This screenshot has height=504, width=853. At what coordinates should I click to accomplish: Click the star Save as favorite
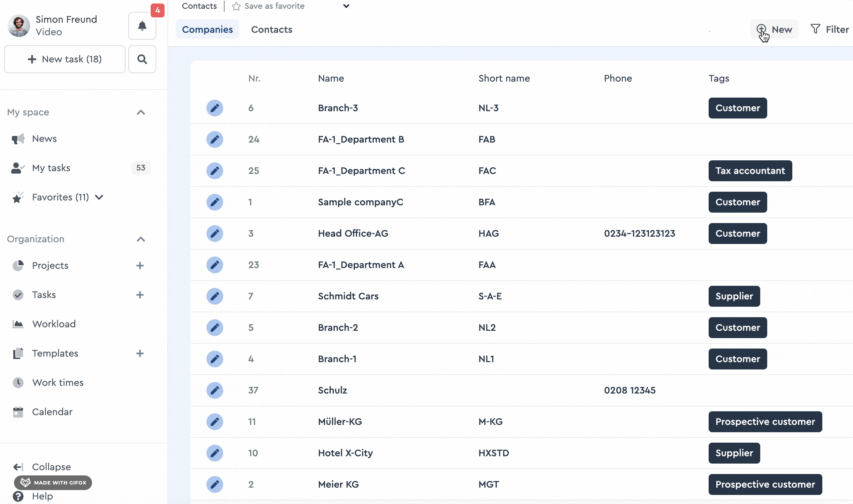pos(236,6)
